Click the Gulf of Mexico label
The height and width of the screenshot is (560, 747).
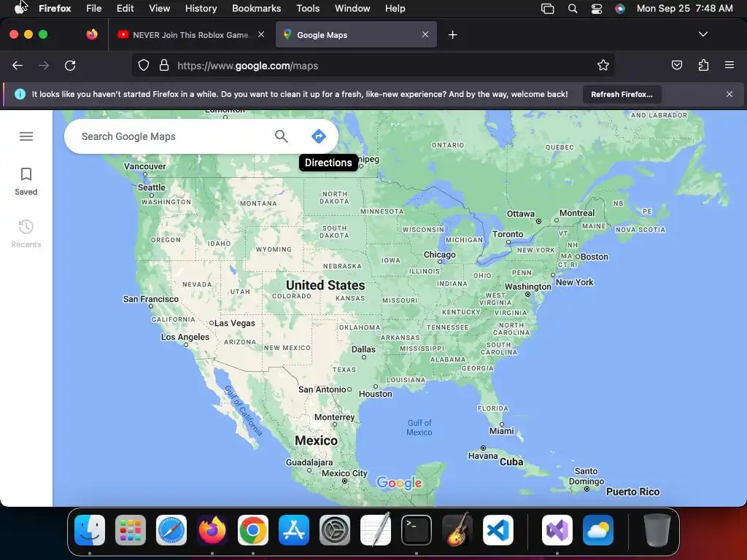click(419, 427)
